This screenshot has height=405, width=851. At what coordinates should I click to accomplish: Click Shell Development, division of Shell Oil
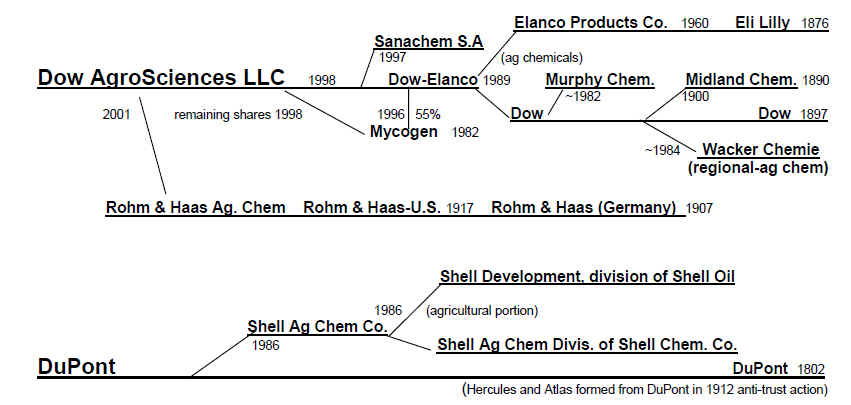(587, 276)
